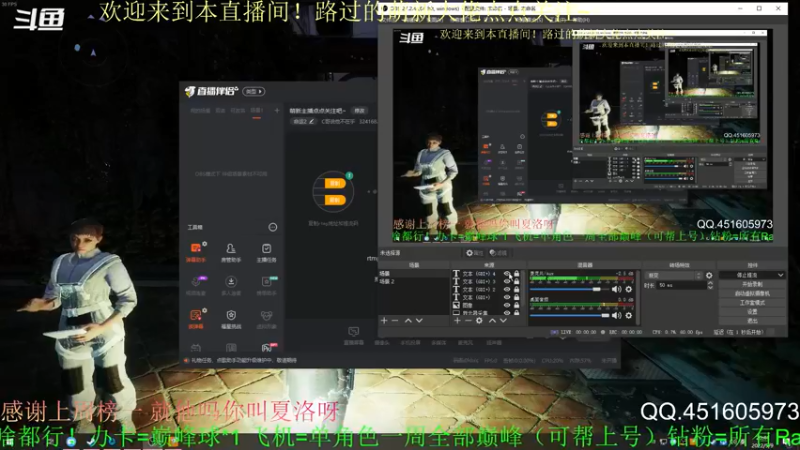Click the CPU:20% status text in 直播伴侣
The width and height of the screenshot is (800, 450).
click(553, 361)
